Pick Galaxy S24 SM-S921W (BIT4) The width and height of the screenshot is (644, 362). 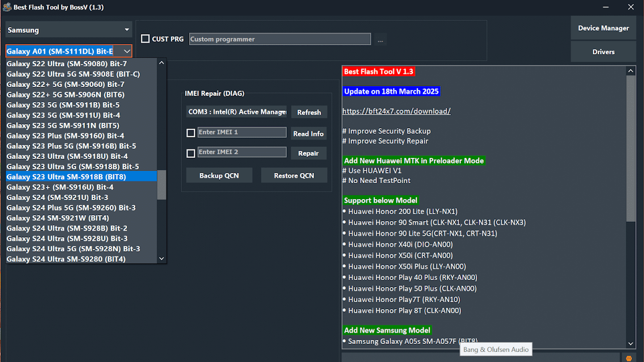[82, 218]
